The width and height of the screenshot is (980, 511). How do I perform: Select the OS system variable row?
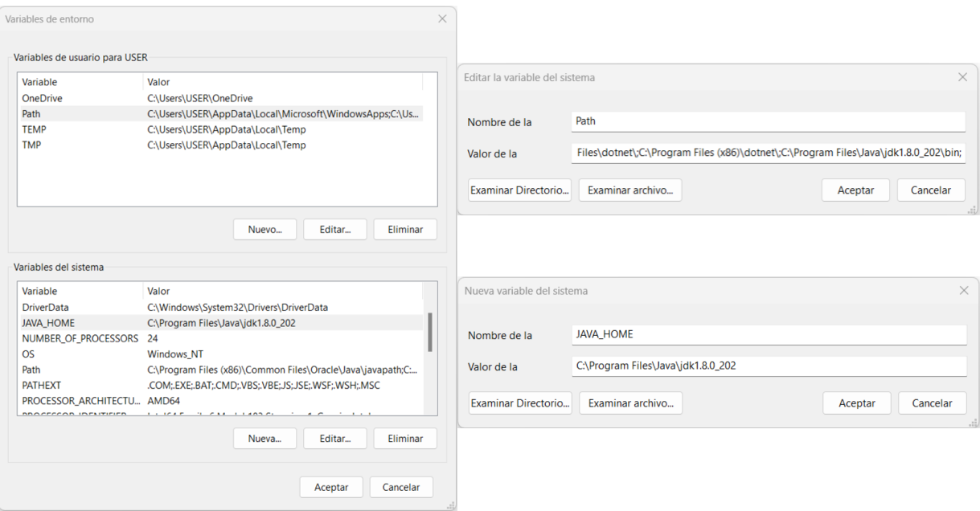coord(219,354)
